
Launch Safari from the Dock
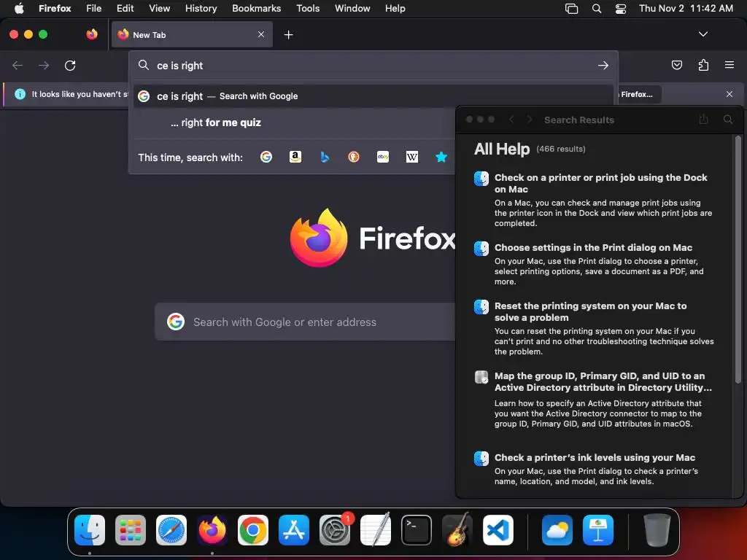(x=171, y=529)
